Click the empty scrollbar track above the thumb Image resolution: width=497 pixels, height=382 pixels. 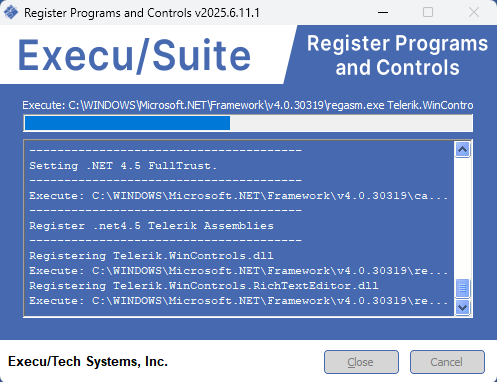[x=462, y=218]
